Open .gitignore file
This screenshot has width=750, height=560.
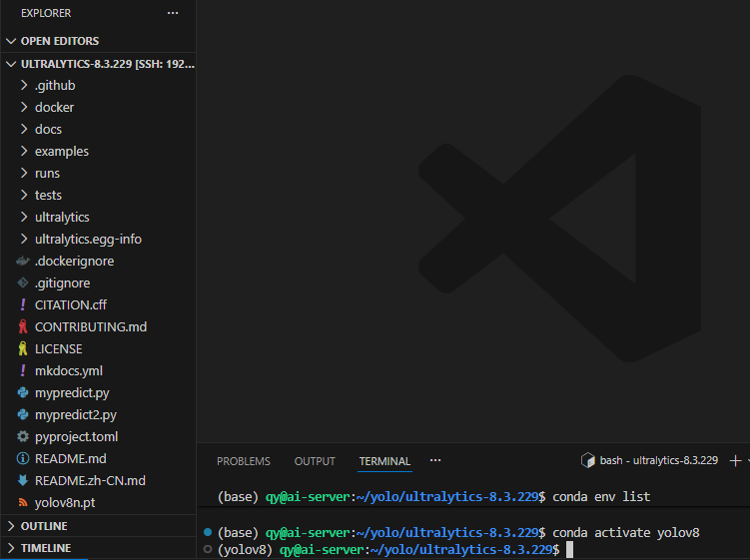62,283
